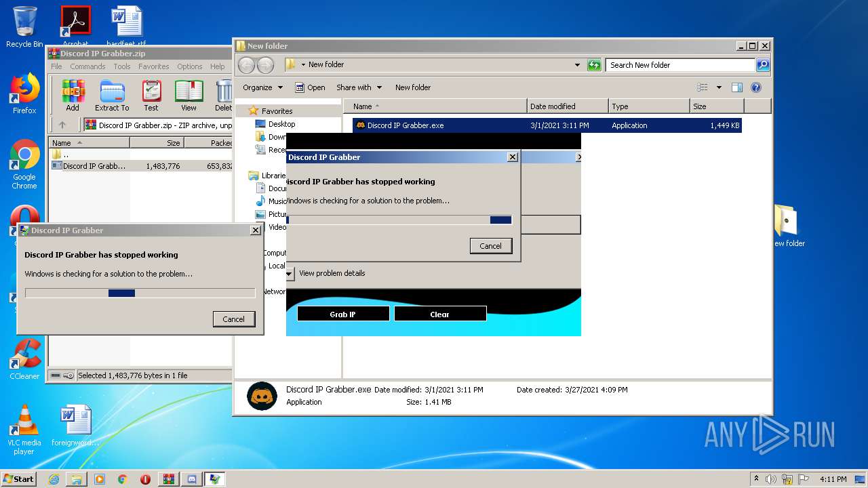
Task: Click New folder button in Explorer toolbar
Action: pos(413,87)
